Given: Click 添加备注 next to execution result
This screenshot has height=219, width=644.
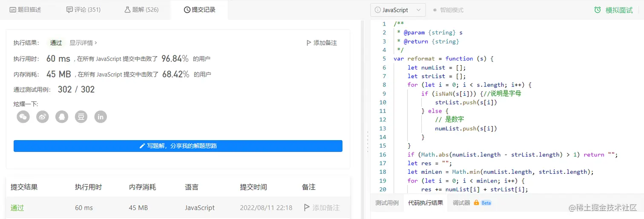Looking at the screenshot, I should [x=322, y=43].
